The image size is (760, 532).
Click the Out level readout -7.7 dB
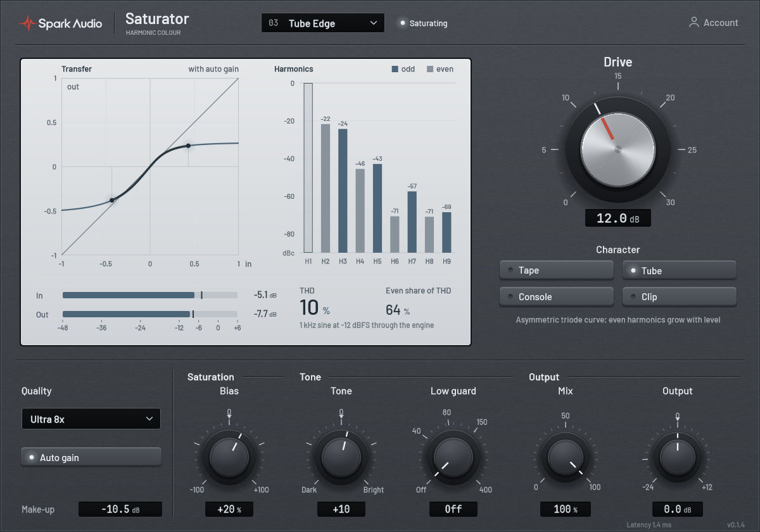(265, 314)
